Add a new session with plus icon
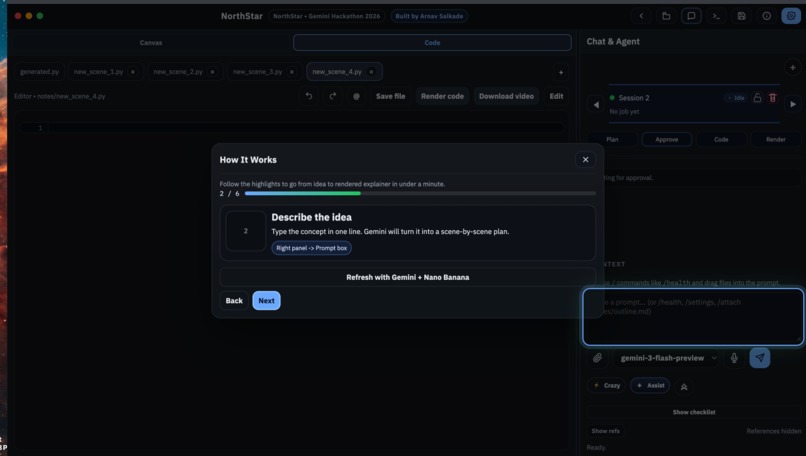The width and height of the screenshot is (806, 456). coord(792,67)
